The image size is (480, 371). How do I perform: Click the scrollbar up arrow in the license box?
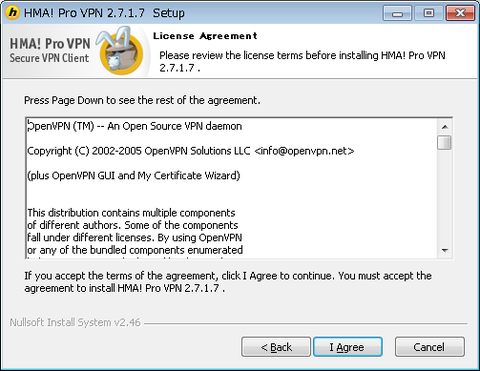pos(445,127)
